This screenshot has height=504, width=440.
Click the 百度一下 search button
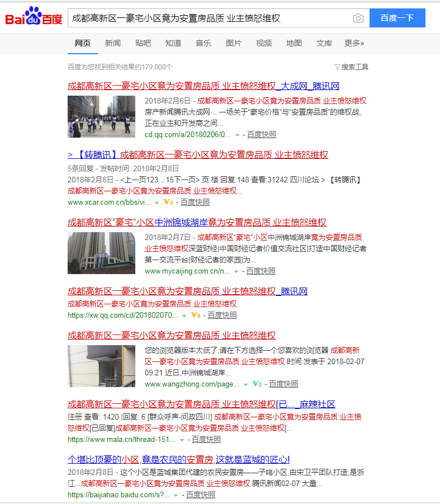click(398, 18)
